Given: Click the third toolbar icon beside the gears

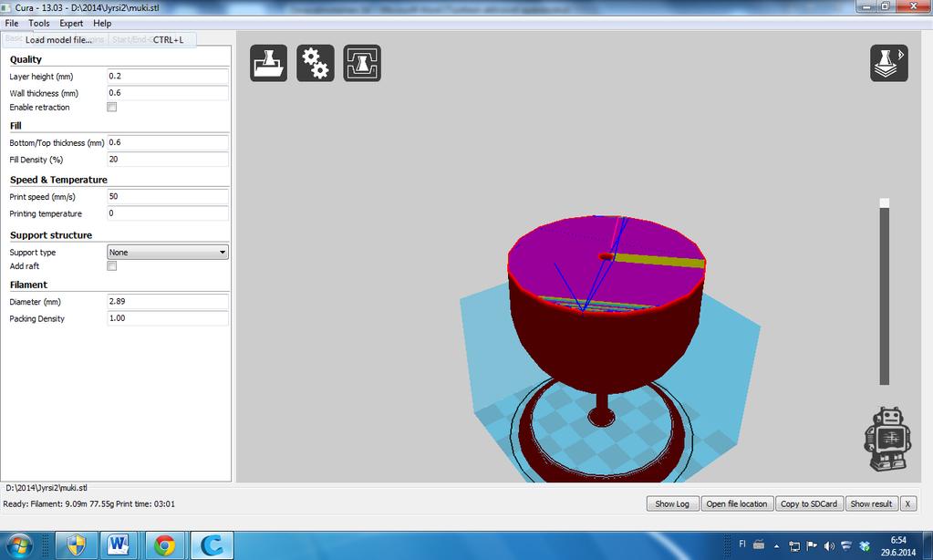Looking at the screenshot, I should pos(362,63).
